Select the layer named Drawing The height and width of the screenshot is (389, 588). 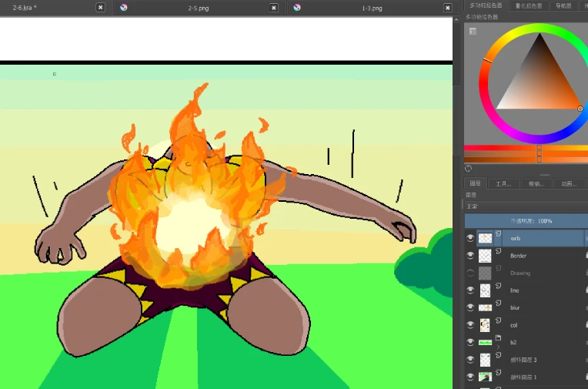520,273
